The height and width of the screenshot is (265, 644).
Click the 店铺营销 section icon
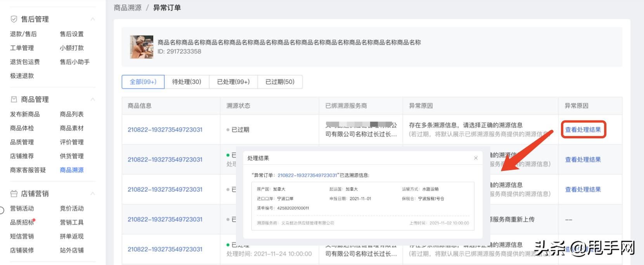14,193
